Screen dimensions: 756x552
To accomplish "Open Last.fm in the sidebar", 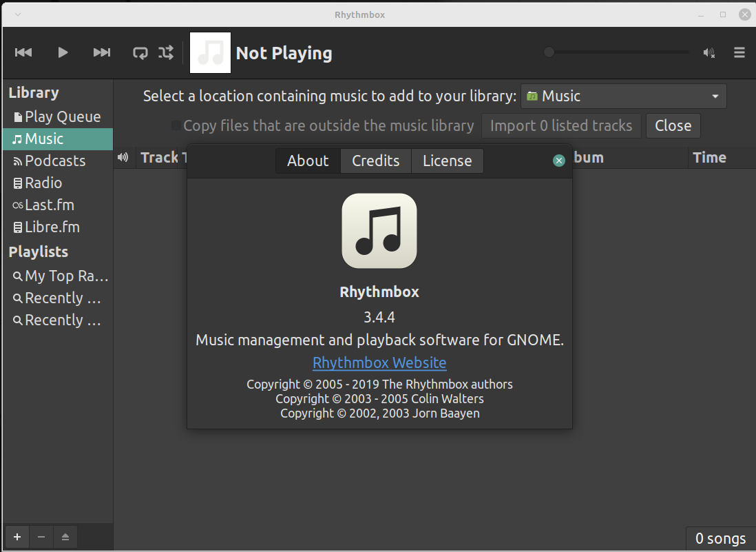I will (58, 205).
